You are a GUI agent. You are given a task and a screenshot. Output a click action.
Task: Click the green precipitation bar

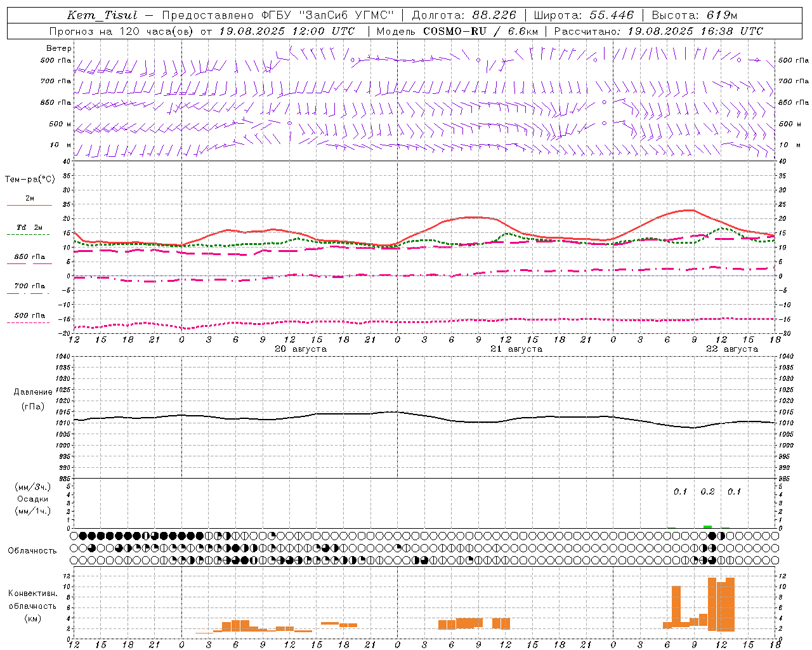[x=707, y=526]
